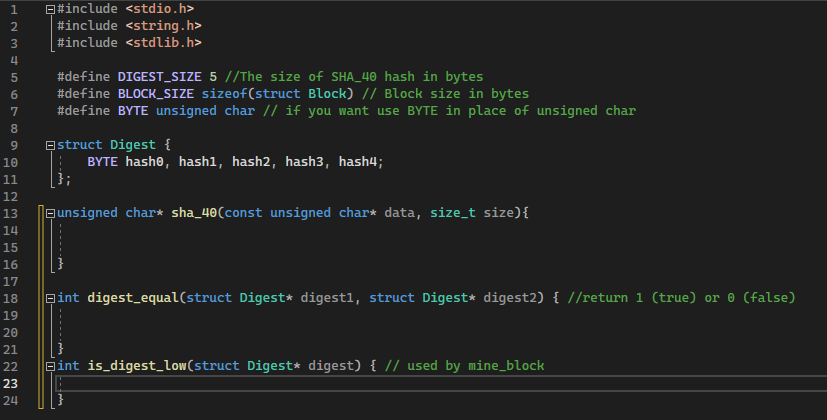Click the digest1 parameter
The width and height of the screenshot is (827, 420).
click(327, 298)
